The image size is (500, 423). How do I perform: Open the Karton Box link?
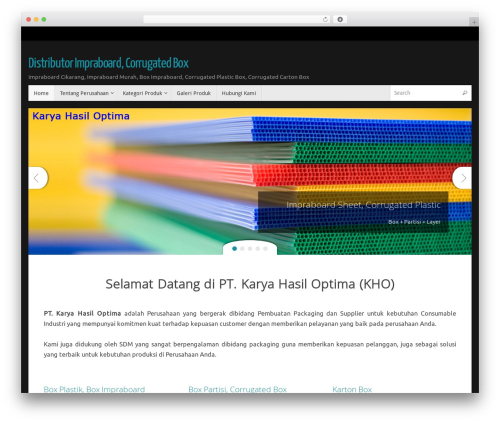click(352, 389)
